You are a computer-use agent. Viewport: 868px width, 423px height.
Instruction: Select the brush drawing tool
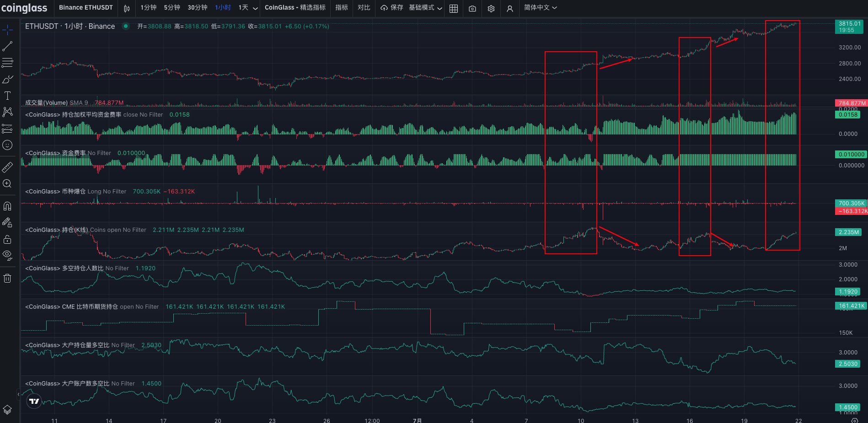pos(7,79)
